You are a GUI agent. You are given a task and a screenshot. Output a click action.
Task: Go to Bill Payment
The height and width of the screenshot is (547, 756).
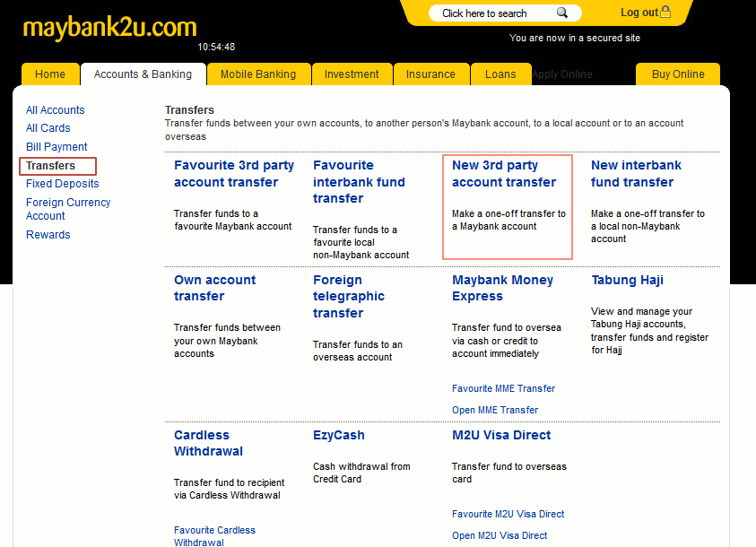56,147
